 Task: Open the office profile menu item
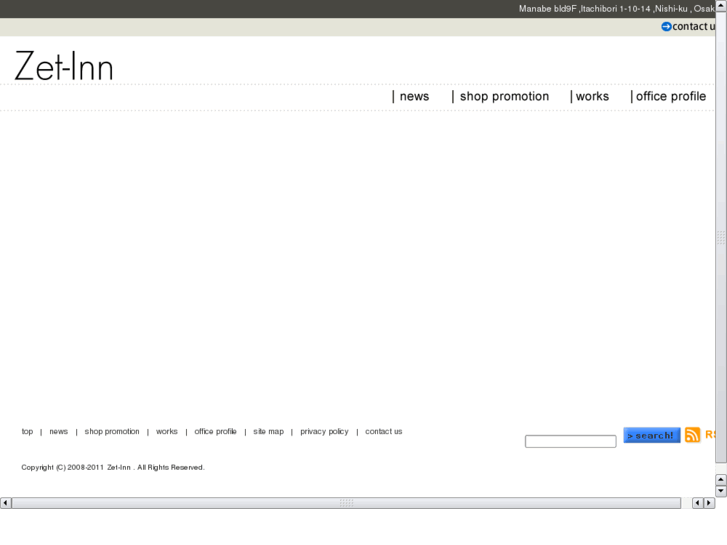(670, 96)
